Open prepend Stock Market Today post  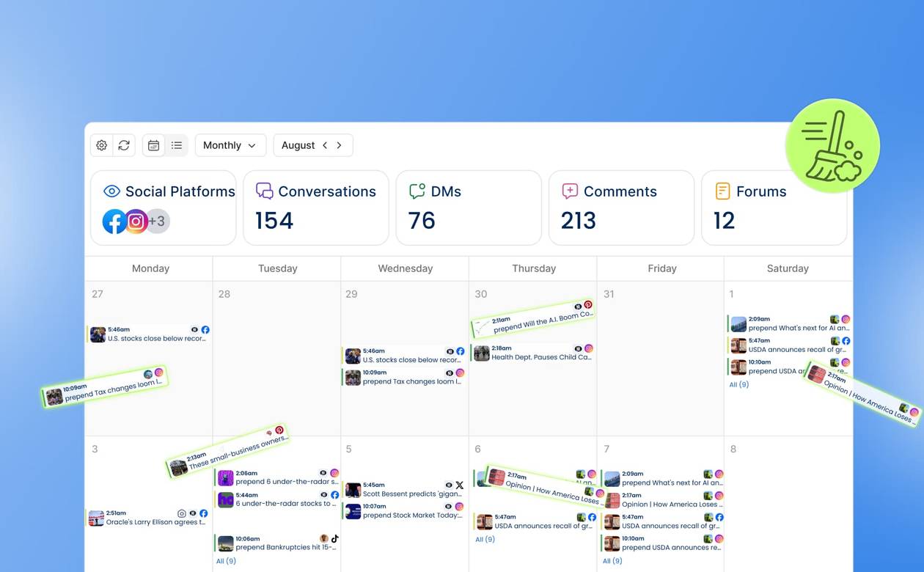(404, 511)
